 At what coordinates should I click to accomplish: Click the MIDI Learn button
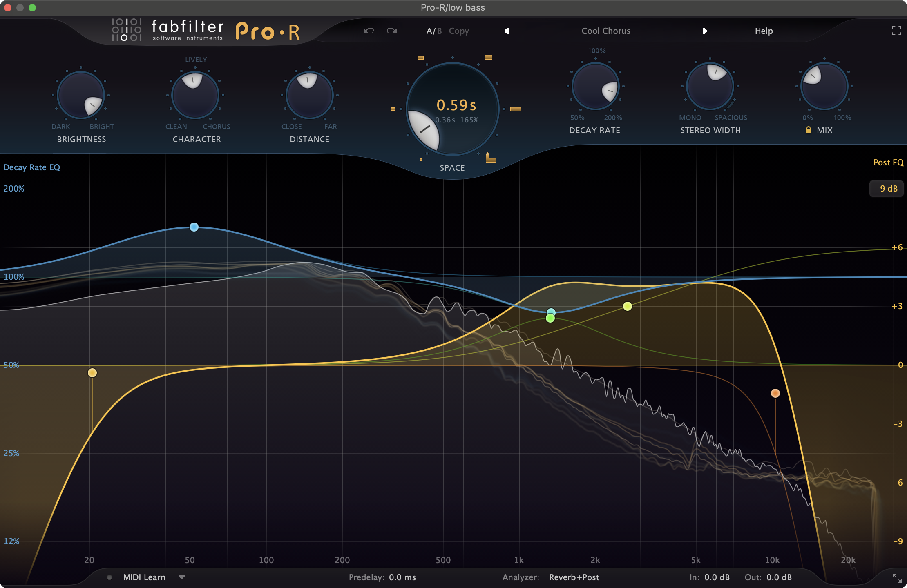(x=144, y=577)
